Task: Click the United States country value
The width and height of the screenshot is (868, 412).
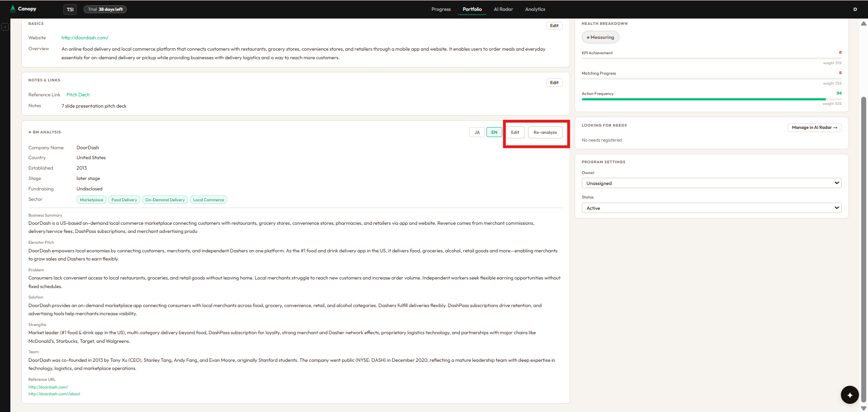Action: (x=91, y=158)
